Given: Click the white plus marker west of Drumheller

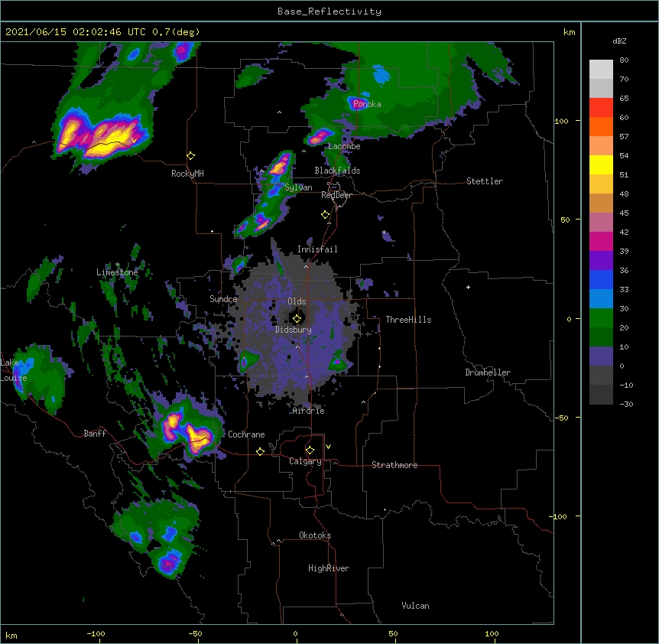Looking at the screenshot, I should click(x=468, y=287).
